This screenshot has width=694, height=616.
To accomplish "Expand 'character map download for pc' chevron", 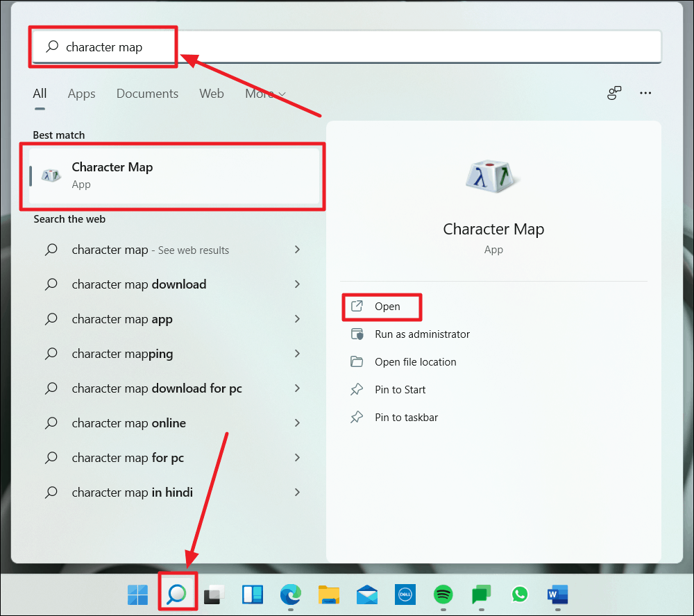I will click(x=297, y=388).
